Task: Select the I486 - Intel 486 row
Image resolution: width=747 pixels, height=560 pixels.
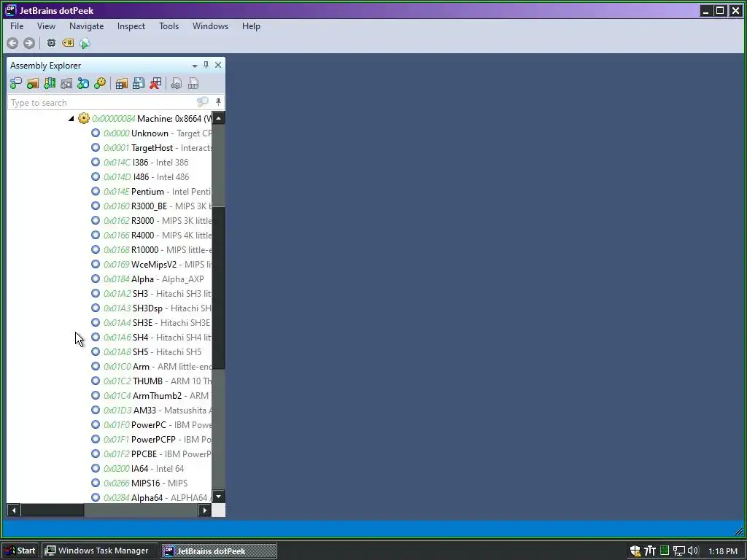Action: [141, 177]
